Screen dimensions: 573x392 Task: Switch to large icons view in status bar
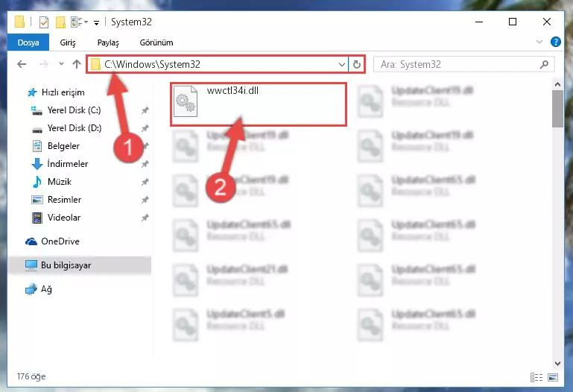pyautogui.click(x=553, y=377)
